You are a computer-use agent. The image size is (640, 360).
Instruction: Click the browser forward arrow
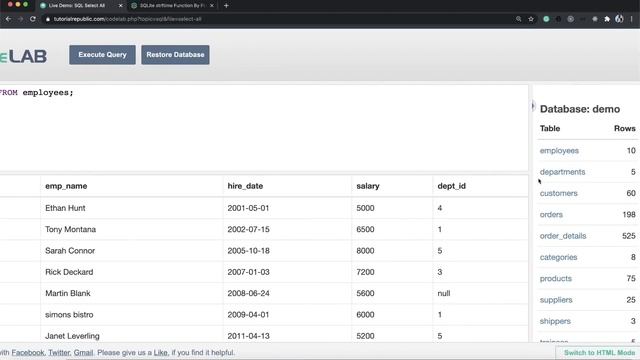pyautogui.click(x=20, y=19)
